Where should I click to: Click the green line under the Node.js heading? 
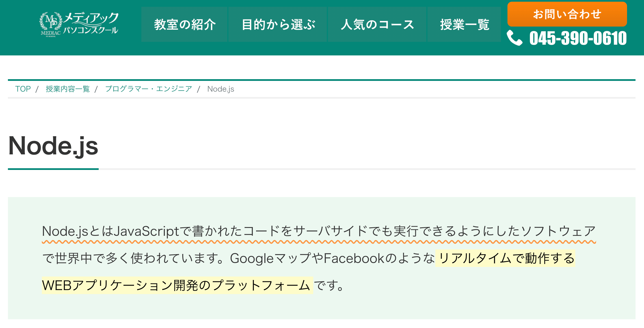pos(53,169)
